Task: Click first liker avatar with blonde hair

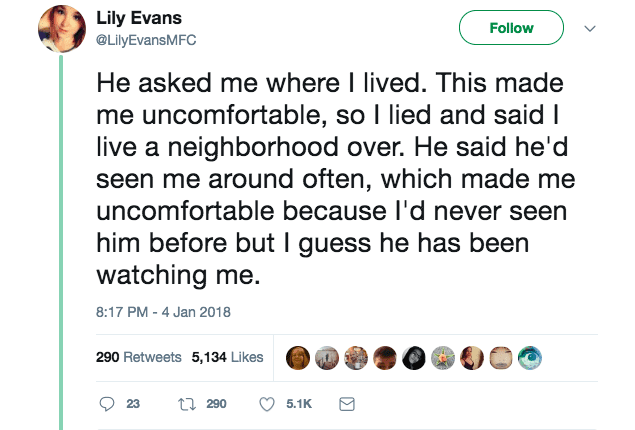Action: [298, 358]
